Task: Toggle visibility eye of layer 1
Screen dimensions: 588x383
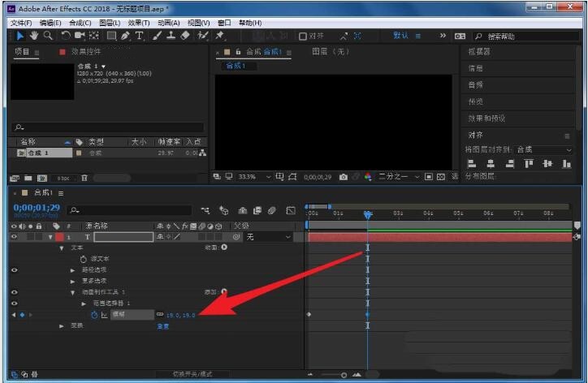Action: (15, 237)
